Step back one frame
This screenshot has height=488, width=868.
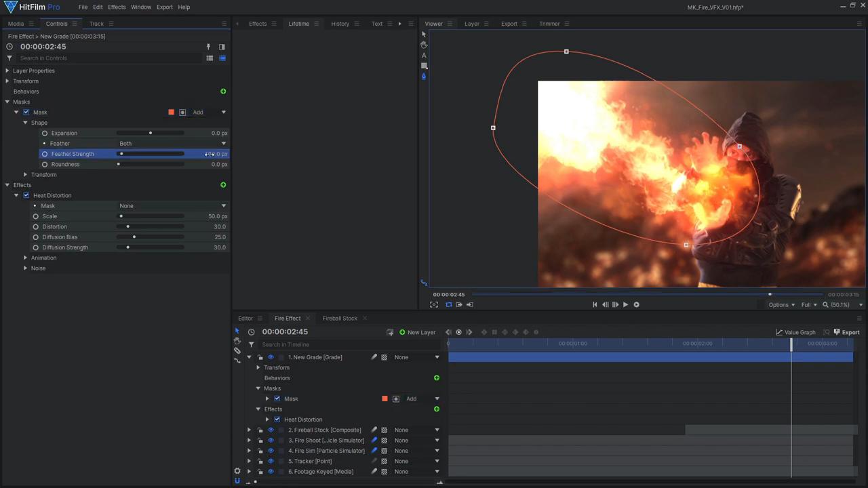[x=605, y=305]
